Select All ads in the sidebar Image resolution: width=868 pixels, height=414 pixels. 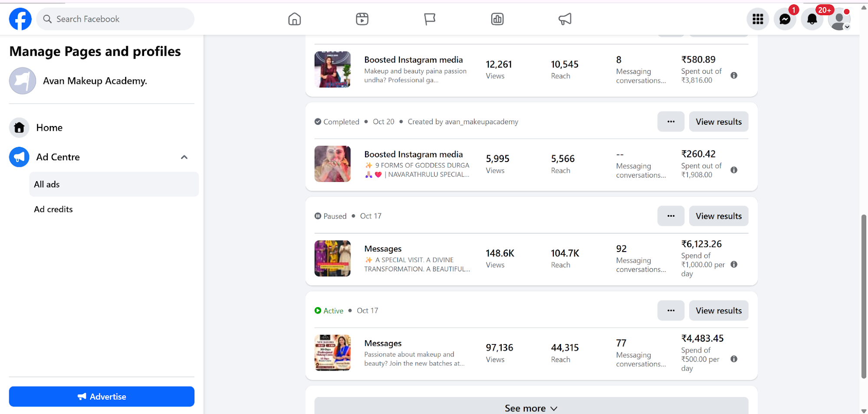pyautogui.click(x=114, y=184)
